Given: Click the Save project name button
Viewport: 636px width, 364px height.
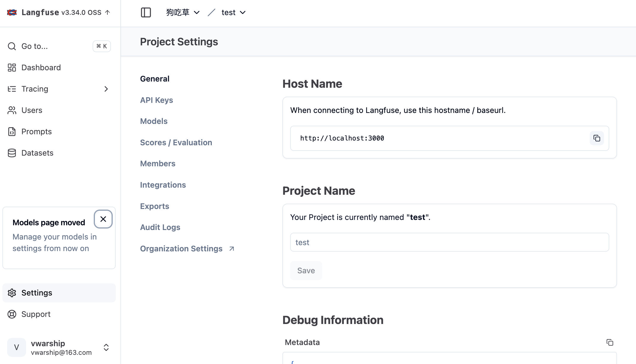Looking at the screenshot, I should coord(306,271).
